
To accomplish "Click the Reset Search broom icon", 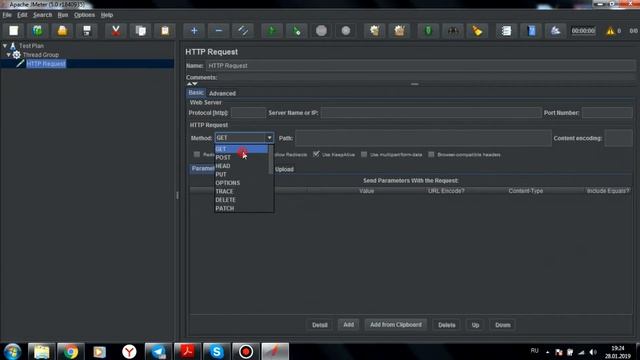I will point(477,31).
